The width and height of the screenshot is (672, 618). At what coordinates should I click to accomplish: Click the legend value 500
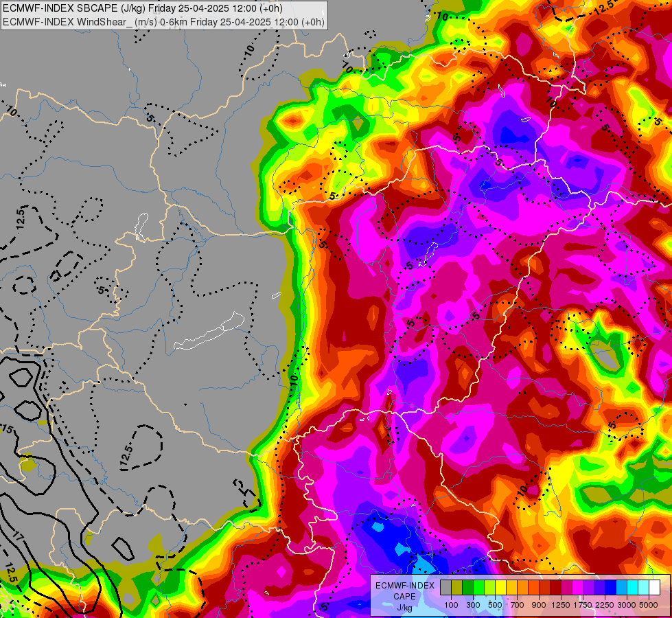click(x=495, y=605)
